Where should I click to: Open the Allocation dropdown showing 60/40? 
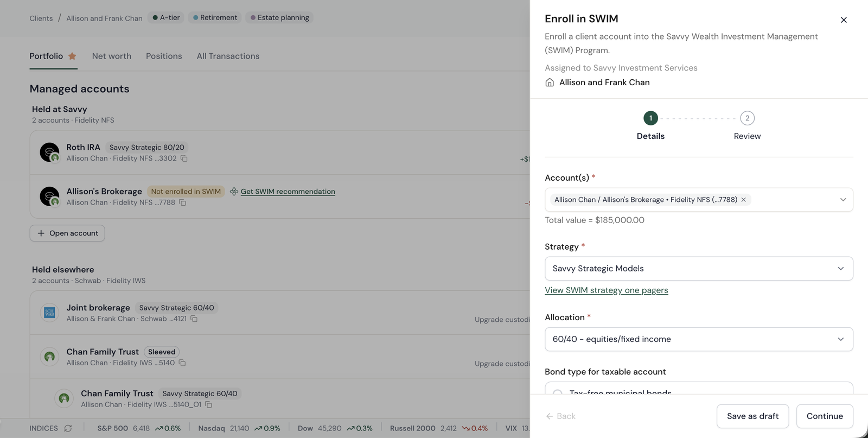pyautogui.click(x=699, y=339)
